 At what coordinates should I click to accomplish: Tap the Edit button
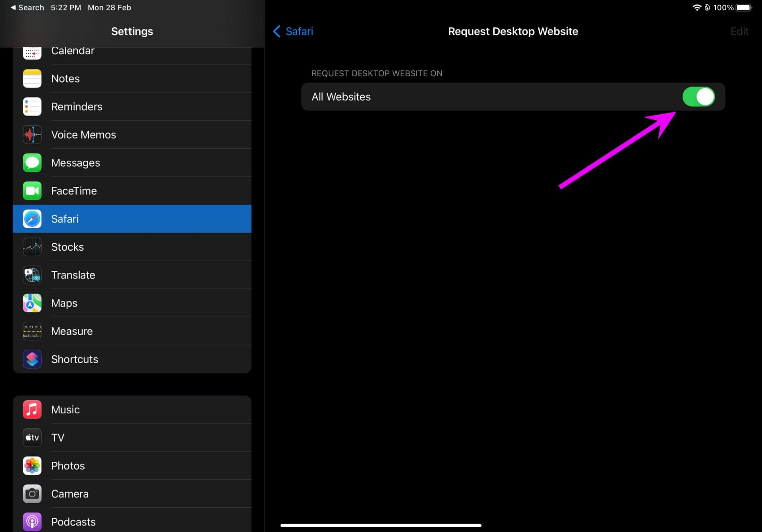[x=739, y=31]
